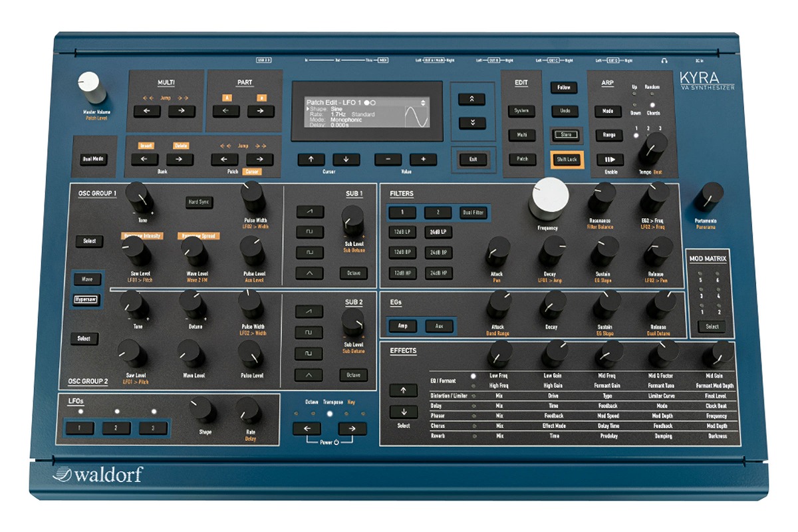Open the Multi edit page
798x532 pixels.
pos(521,136)
